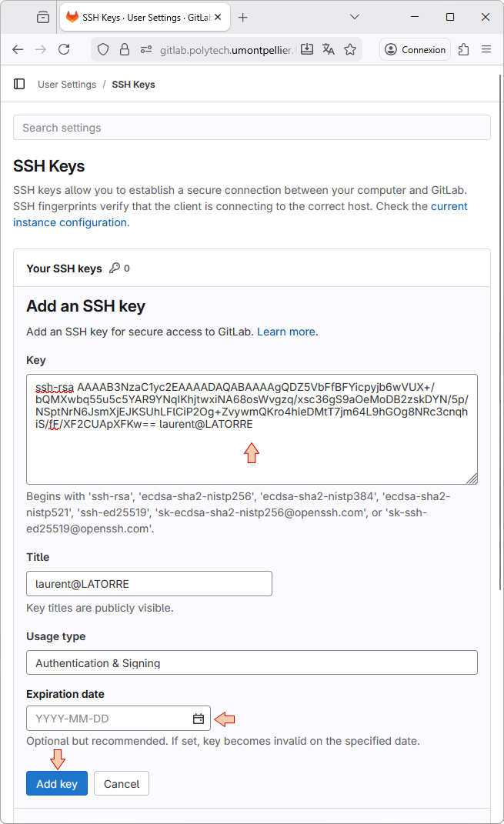Viewport: 504px width, 824px height.
Task: Click the site security padlock icon
Action: coord(125,49)
